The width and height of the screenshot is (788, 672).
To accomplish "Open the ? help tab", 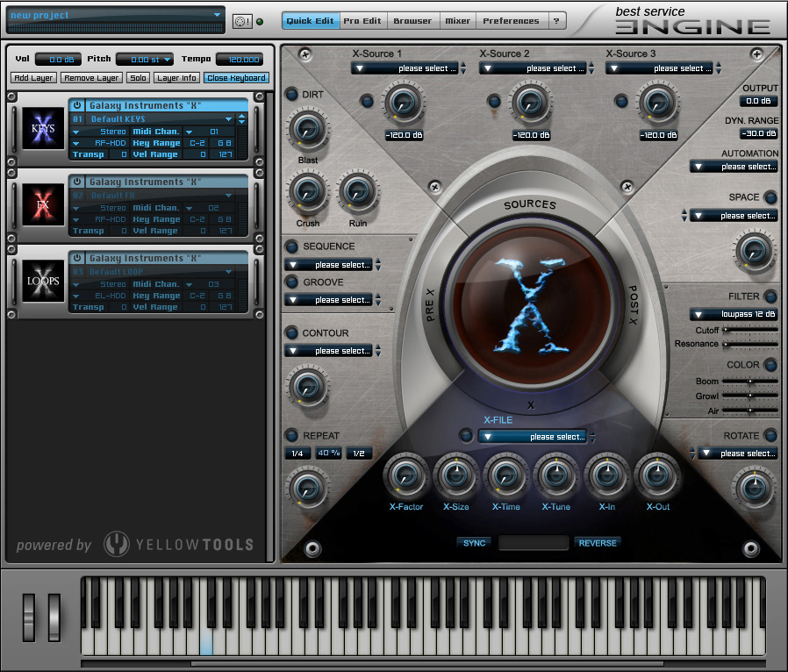I will [x=556, y=21].
